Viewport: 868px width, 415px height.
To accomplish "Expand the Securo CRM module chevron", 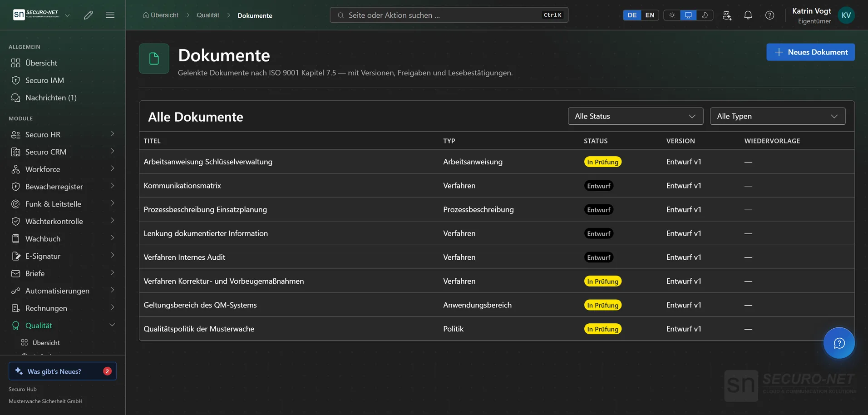I will point(113,151).
